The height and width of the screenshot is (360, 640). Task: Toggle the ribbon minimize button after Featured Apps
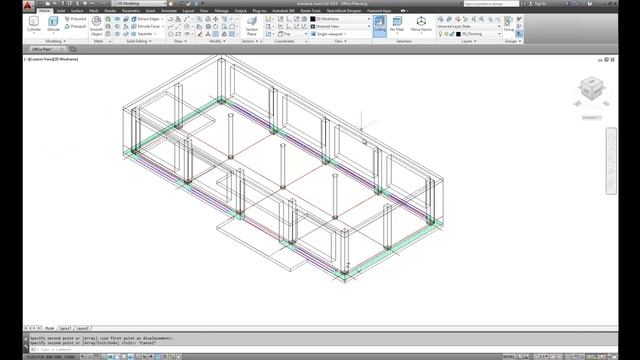(x=403, y=11)
